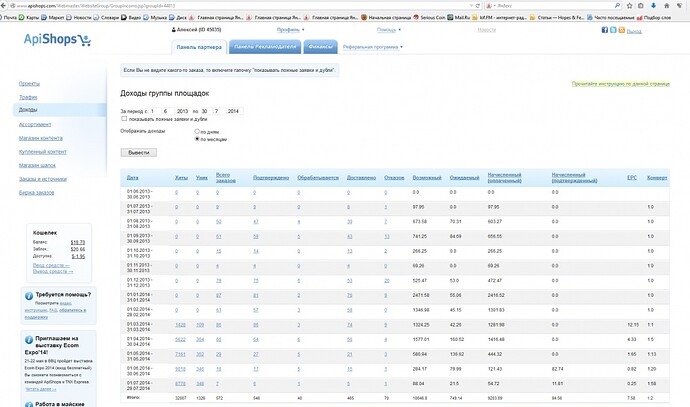This screenshot has height=407, width=690.
Task: Open Музыка bookmark in bookmarks bar
Action: 155,18
